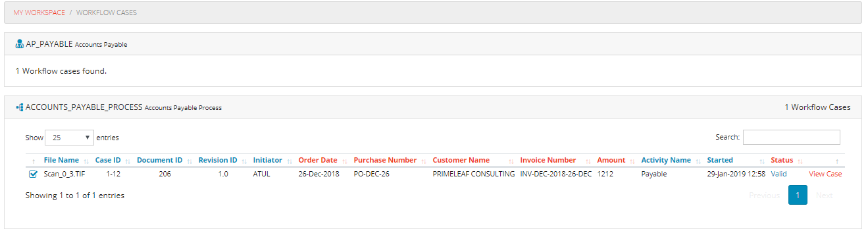Click the Previous page button
Screen dimensions: 868x237
pyautogui.click(x=765, y=196)
